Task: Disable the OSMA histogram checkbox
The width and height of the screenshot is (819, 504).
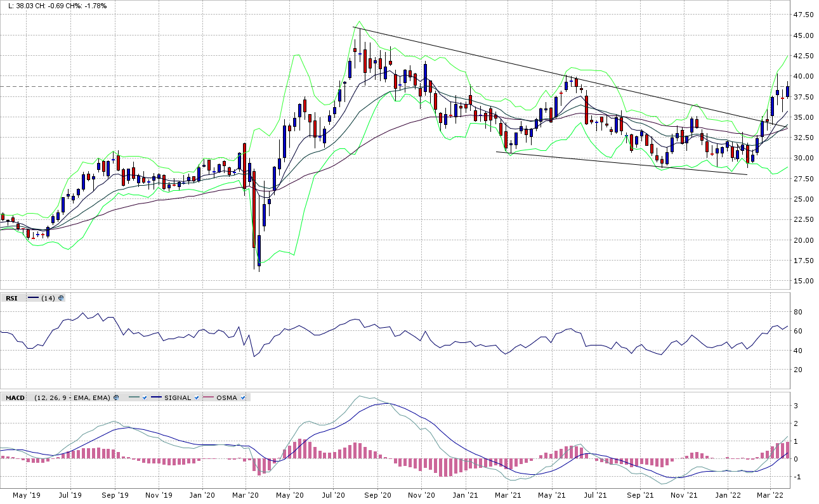Action: coord(244,397)
